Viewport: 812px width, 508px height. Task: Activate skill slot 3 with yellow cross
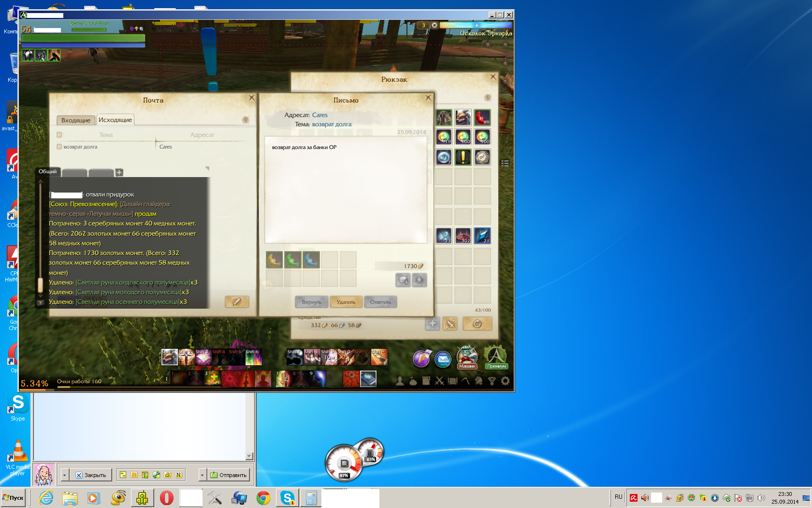coord(213,378)
